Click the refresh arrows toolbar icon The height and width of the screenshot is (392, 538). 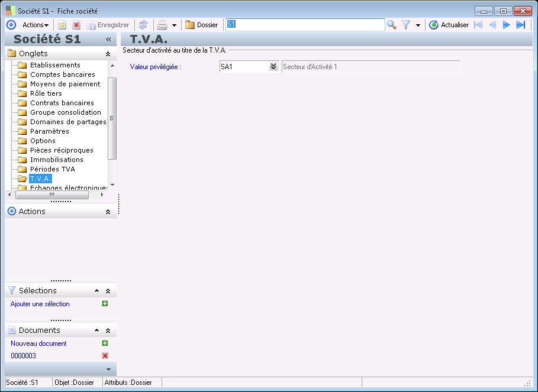pos(143,25)
